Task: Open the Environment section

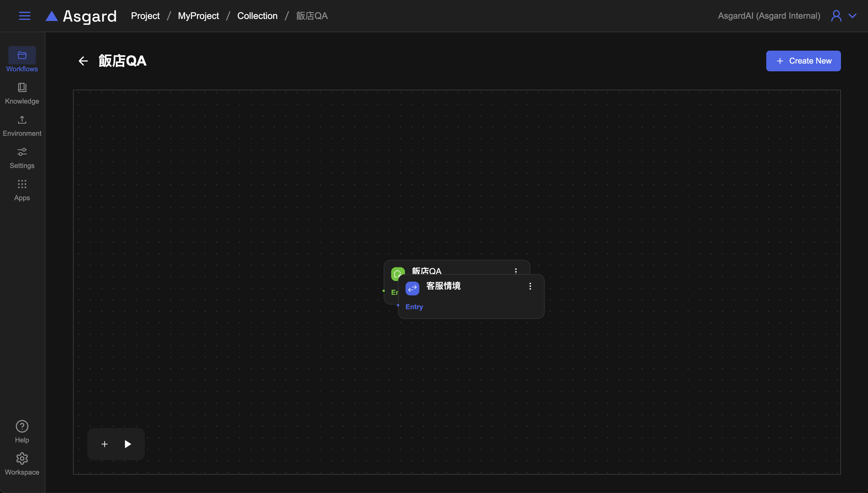Action: (22, 125)
